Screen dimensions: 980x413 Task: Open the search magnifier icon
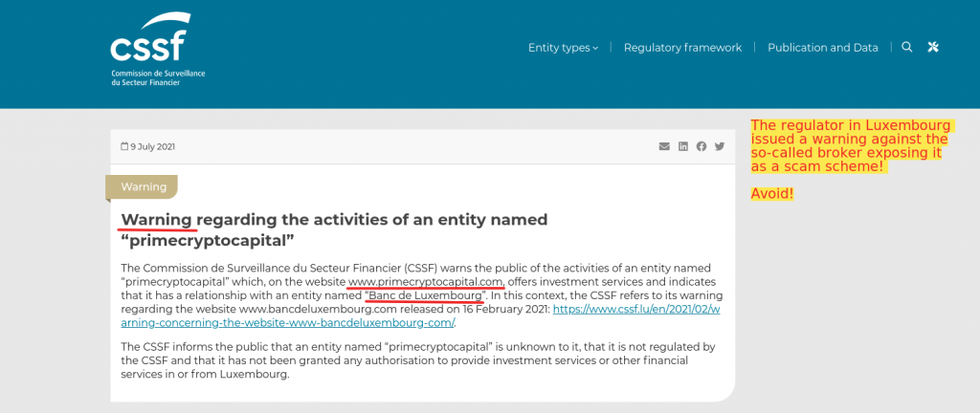[x=907, y=47]
